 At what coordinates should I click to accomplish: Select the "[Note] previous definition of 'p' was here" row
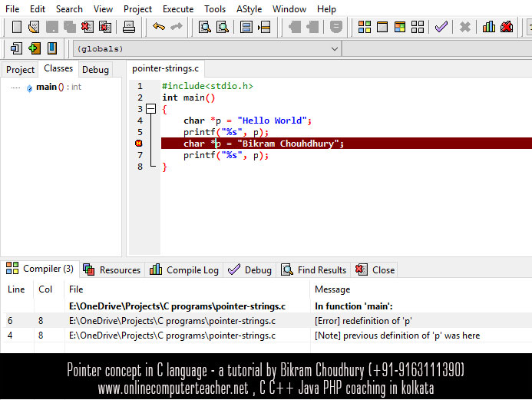267,336
